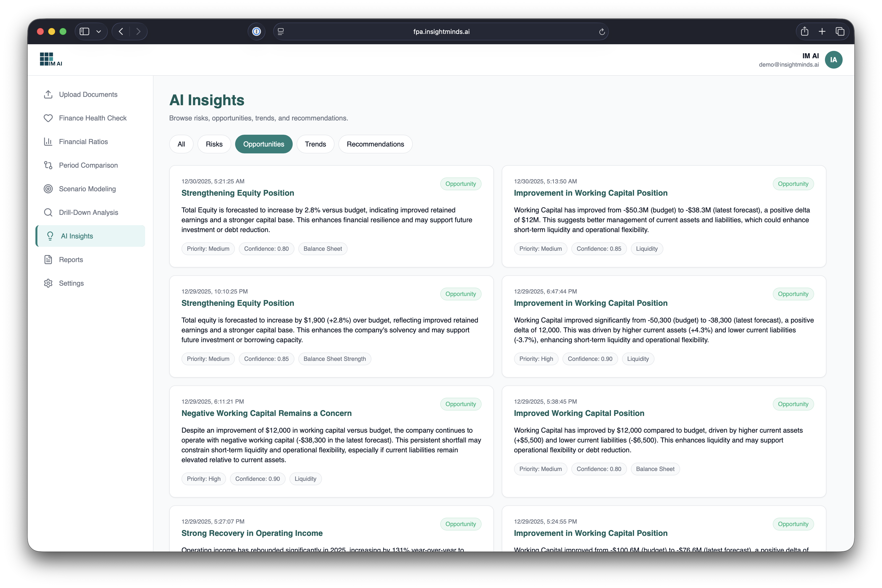Open Finance Health Check via heart icon
This screenshot has height=588, width=882.
pos(48,118)
